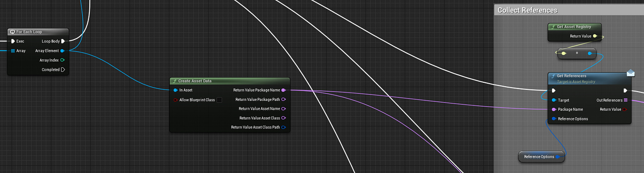Select the Get Referencers node header
The height and width of the screenshot is (173, 644).
tap(590, 78)
